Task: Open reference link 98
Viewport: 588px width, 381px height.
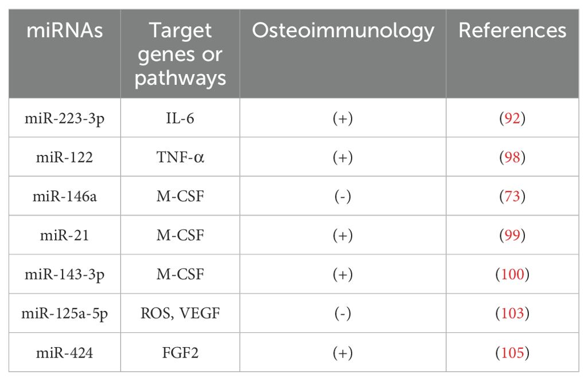Action: tap(512, 157)
